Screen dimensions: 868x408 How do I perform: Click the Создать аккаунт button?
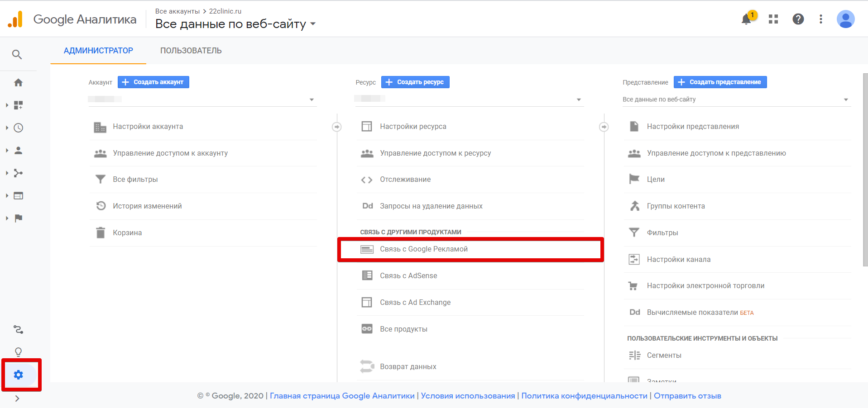point(153,82)
